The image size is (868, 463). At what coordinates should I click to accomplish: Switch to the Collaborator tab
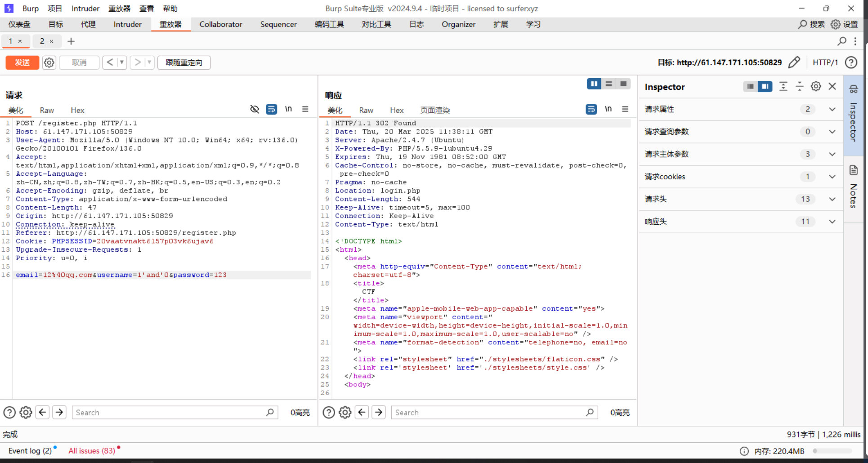(221, 24)
